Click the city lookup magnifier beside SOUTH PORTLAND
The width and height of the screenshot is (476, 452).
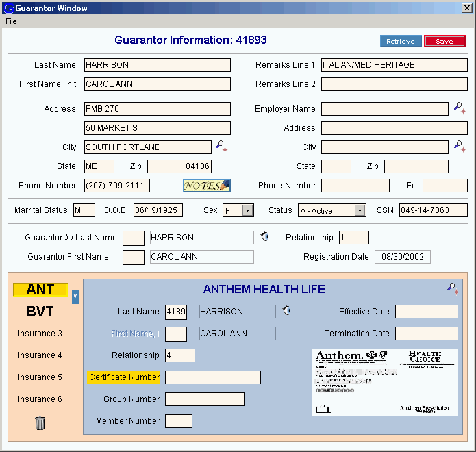tap(220, 146)
